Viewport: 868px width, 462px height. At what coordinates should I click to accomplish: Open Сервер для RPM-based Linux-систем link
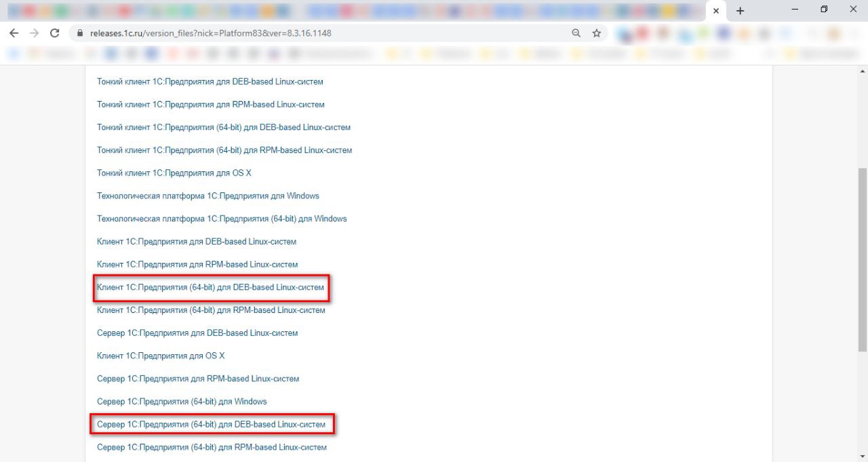pos(198,379)
